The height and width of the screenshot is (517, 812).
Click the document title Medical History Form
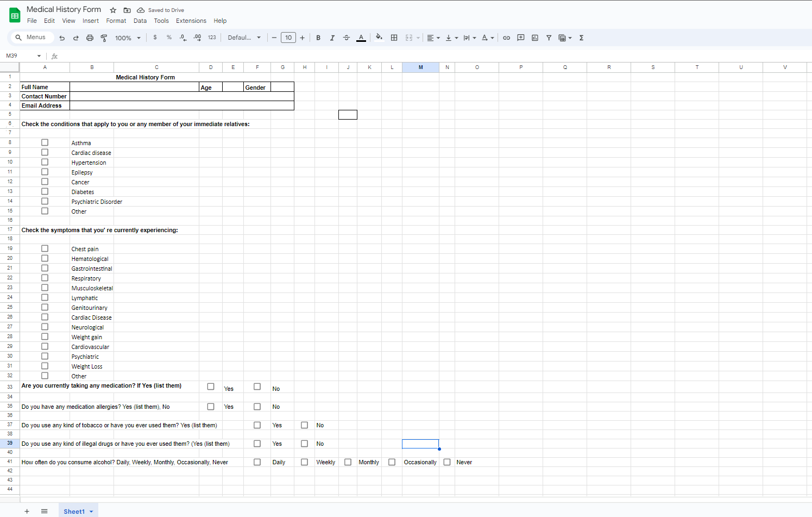tap(64, 9)
